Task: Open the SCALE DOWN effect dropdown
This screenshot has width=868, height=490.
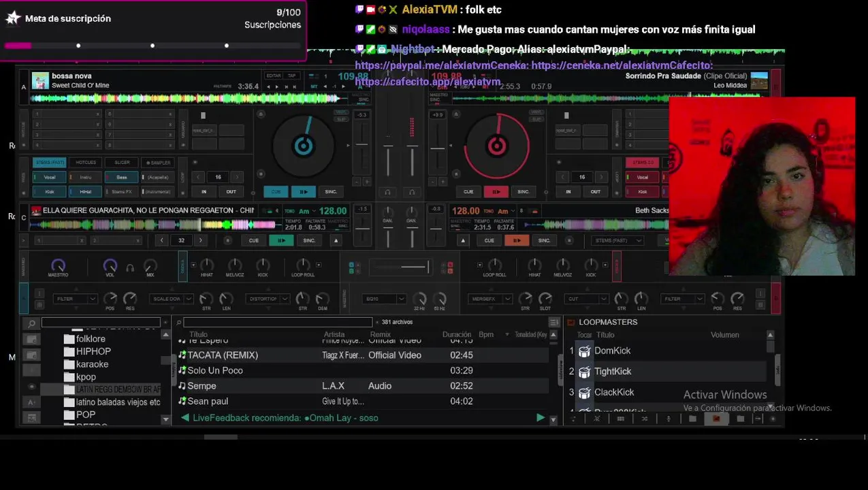Action: [172, 299]
